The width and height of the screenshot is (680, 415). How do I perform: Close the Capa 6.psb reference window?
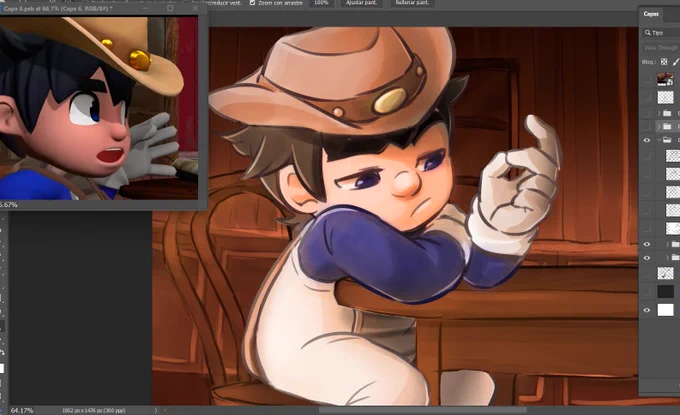coord(195,8)
